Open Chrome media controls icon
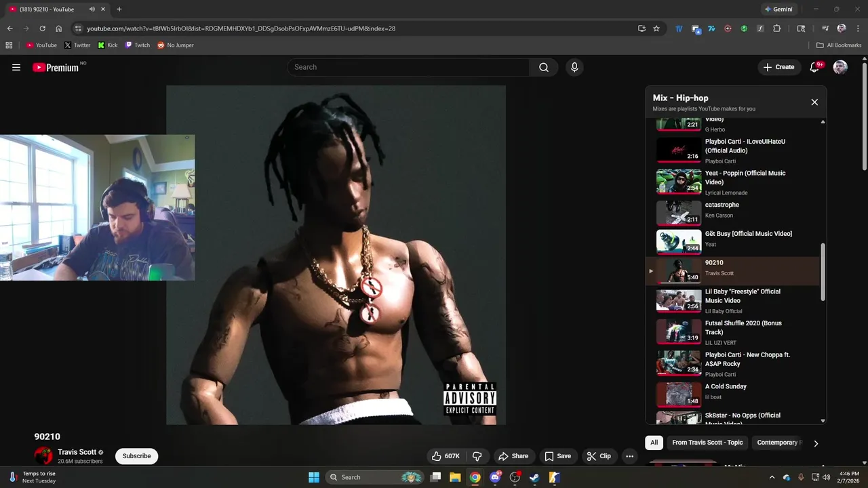Viewport: 868px width, 488px height. 825,28
